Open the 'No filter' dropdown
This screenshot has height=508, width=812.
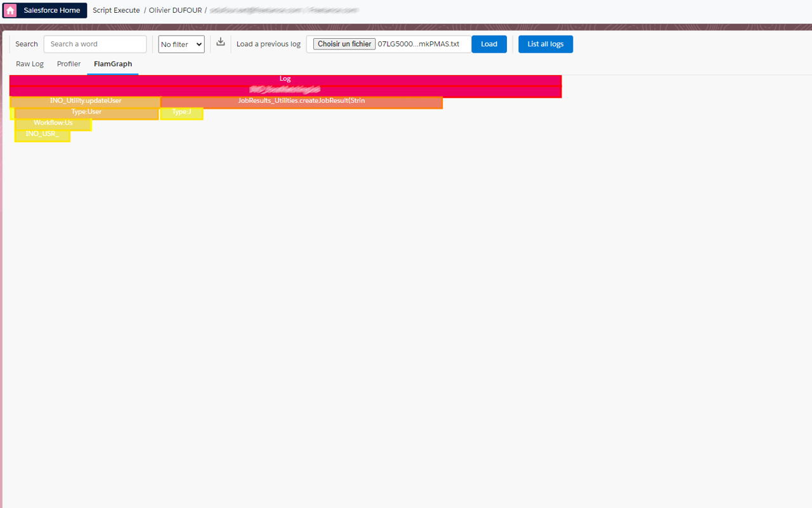click(x=181, y=44)
